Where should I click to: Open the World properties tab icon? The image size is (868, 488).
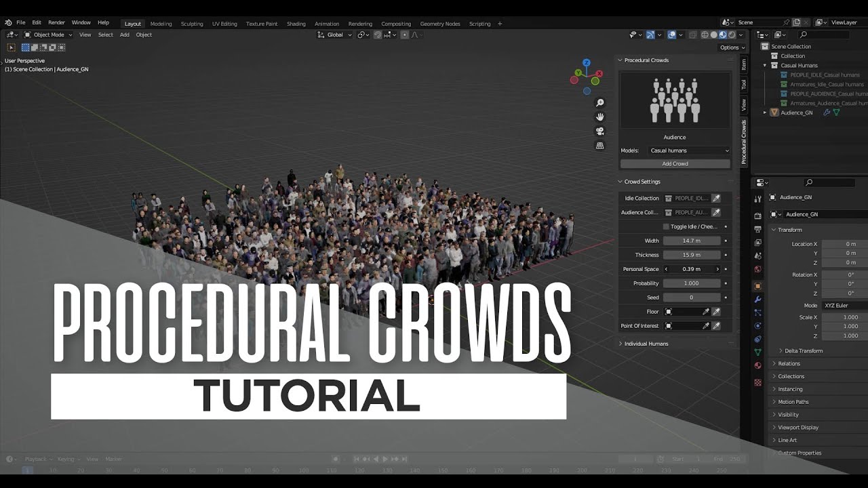[x=758, y=269]
